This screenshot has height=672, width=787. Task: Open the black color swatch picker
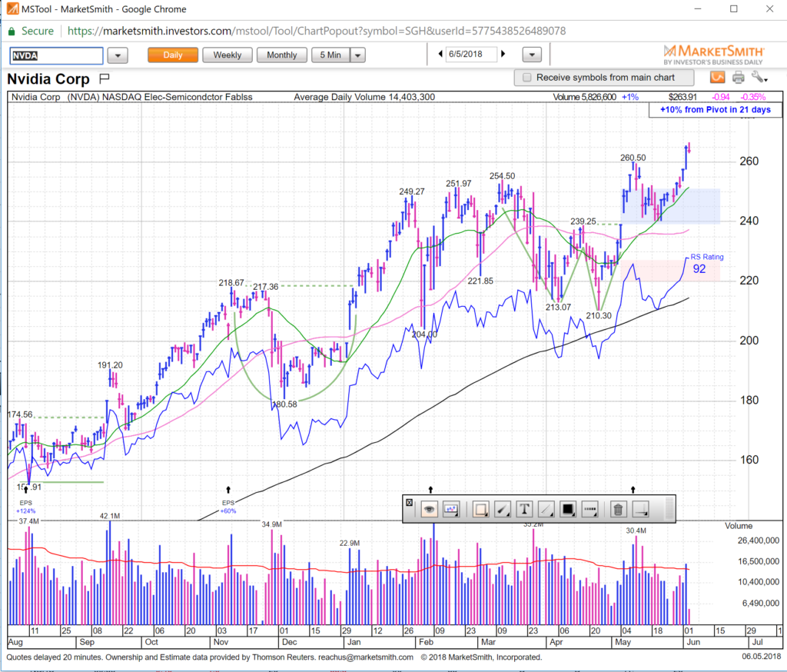click(568, 509)
